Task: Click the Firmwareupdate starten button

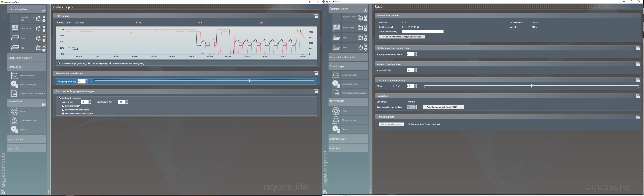Action: tap(391, 124)
